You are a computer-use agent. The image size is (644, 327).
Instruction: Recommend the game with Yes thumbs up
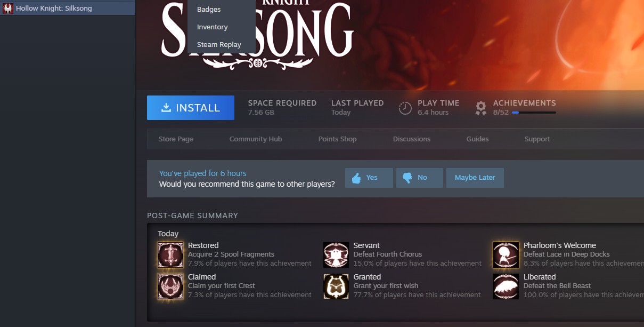pos(369,178)
